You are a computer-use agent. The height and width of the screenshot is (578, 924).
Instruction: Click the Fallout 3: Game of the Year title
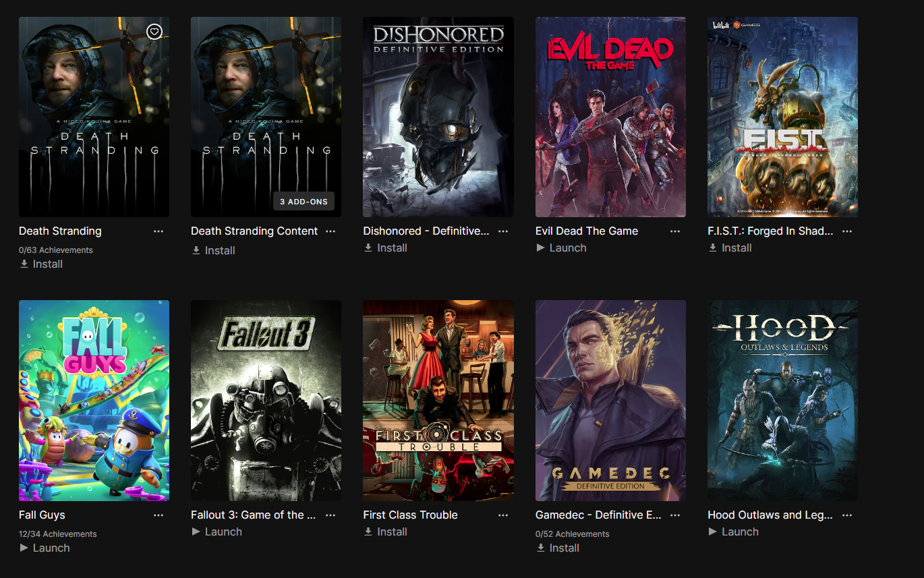click(x=253, y=515)
